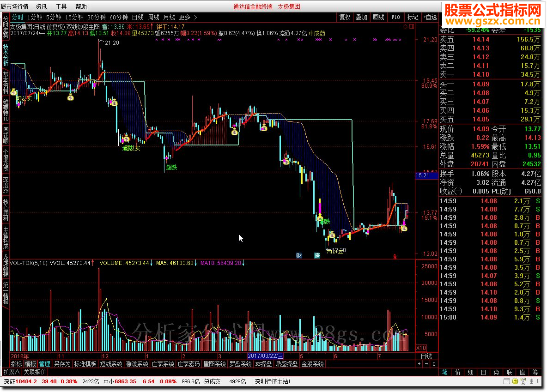Open 同花顺 sidebar tab
Viewport: 547px width, 392px height.
tap(6, 135)
